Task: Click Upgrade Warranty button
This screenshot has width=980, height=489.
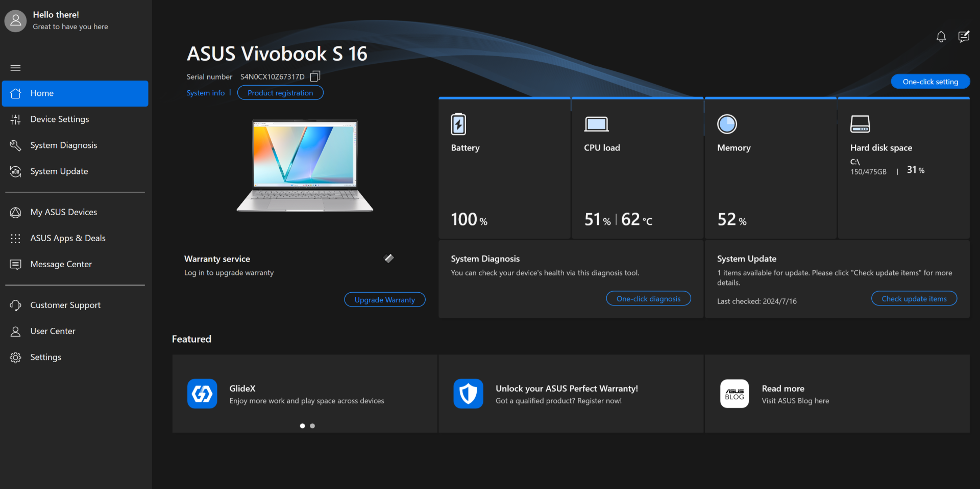Action: point(384,300)
